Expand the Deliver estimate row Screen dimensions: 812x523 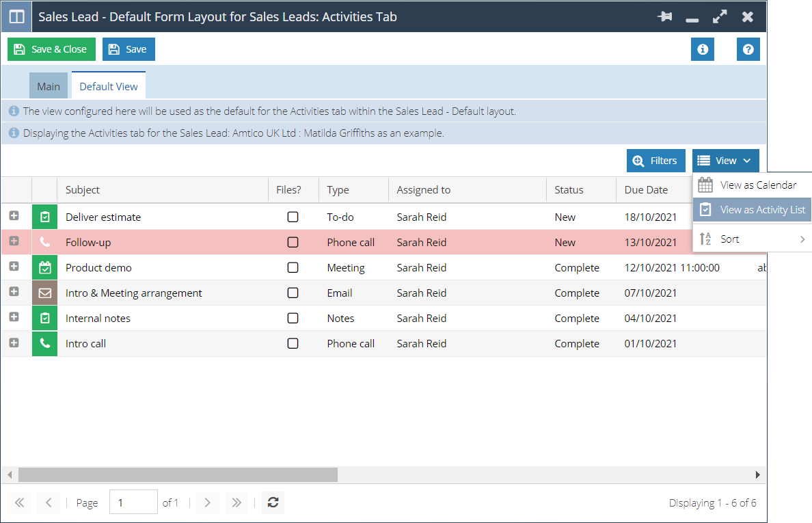point(14,216)
